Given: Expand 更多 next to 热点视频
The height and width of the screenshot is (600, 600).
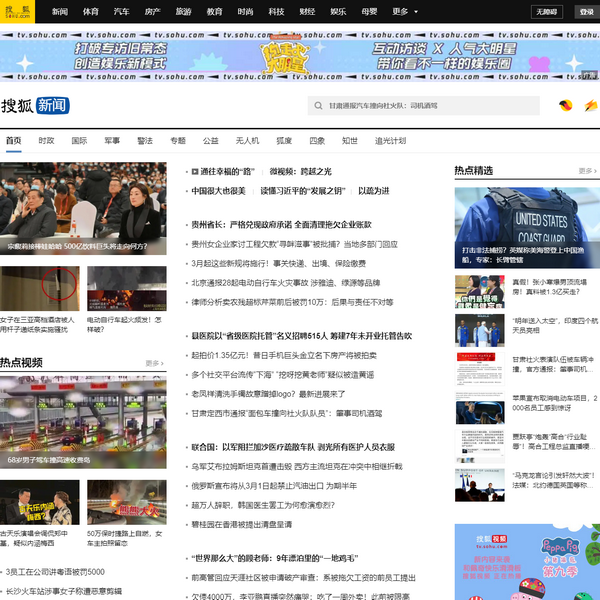Looking at the screenshot, I should coord(154,363).
